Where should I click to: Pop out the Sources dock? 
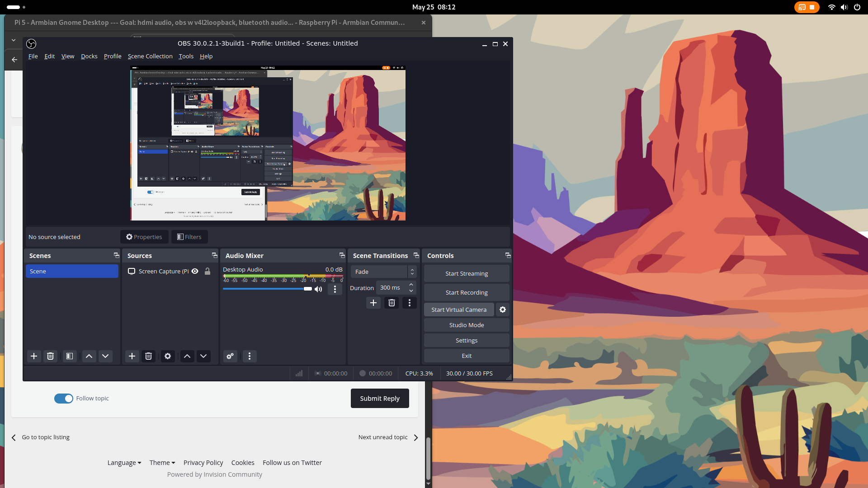click(214, 255)
